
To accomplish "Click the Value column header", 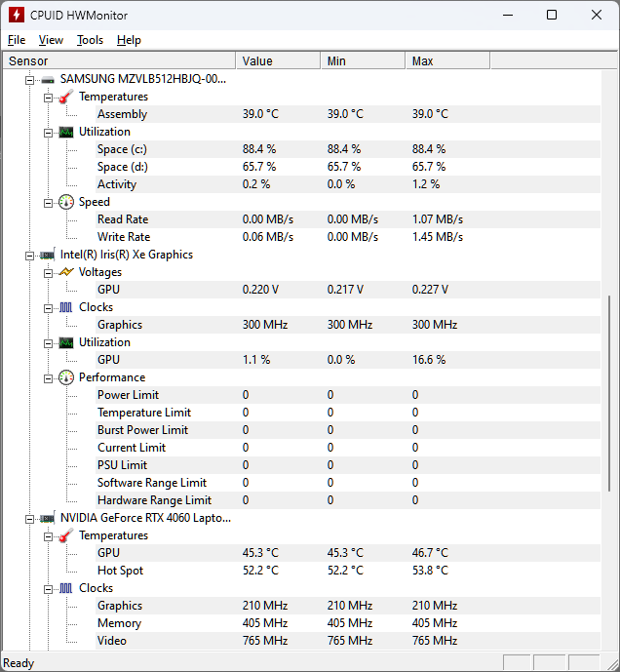I will click(x=277, y=61).
